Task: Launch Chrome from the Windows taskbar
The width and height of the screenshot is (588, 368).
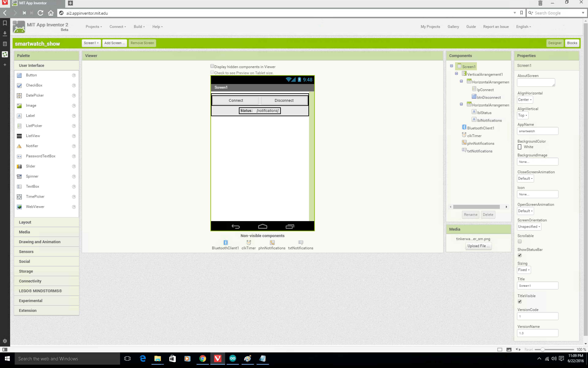Action: coord(203,358)
